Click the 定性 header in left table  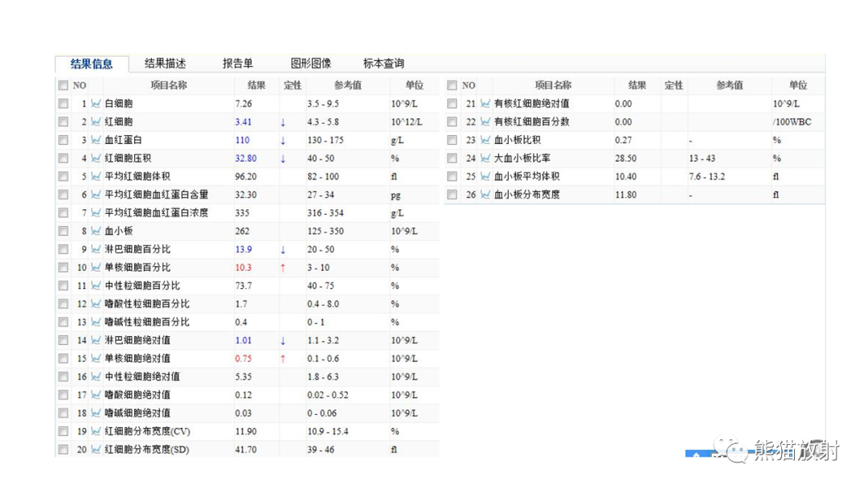pos(293,85)
